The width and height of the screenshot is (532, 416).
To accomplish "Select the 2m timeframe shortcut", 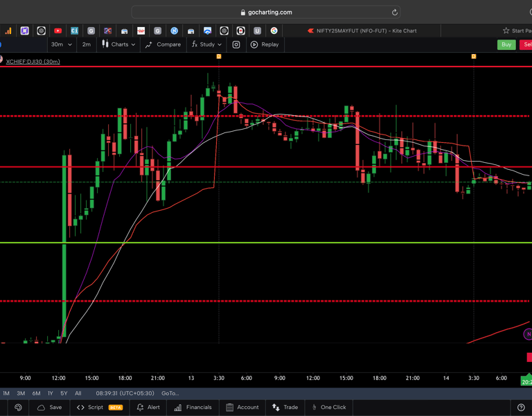I will point(87,44).
